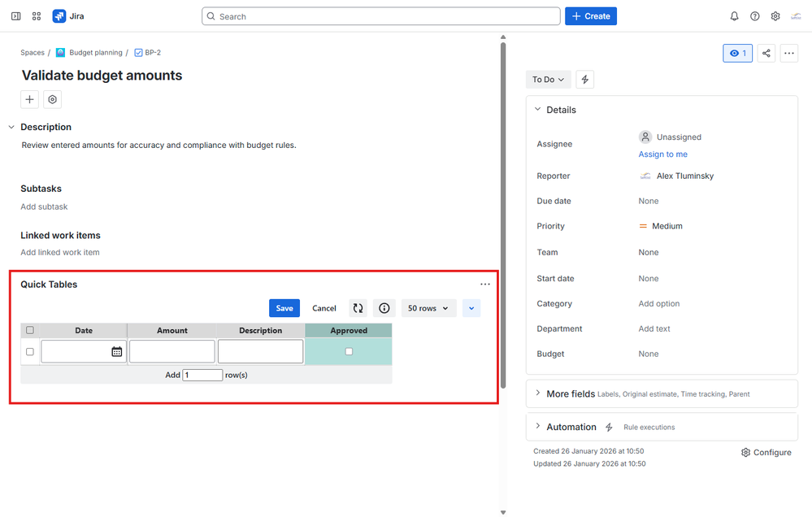Open the notifications bell
The width and height of the screenshot is (812, 517).
point(734,16)
